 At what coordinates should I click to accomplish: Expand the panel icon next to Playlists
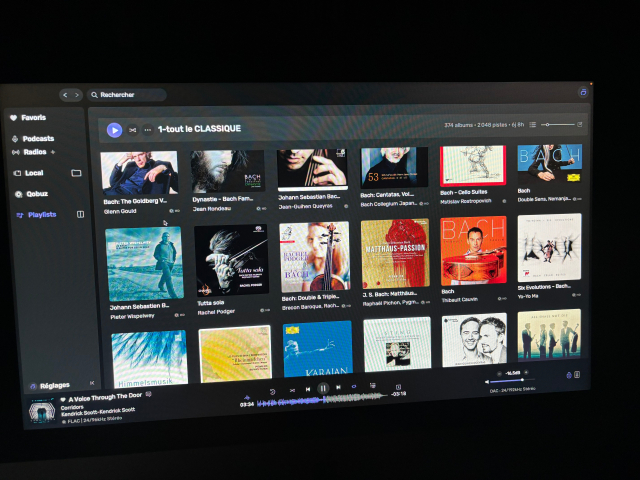point(80,214)
